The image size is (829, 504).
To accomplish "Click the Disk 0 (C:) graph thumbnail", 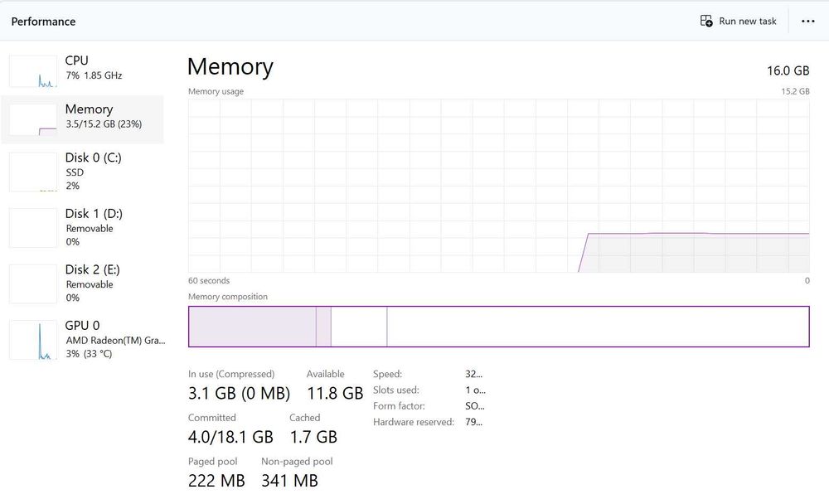I will [x=33, y=172].
